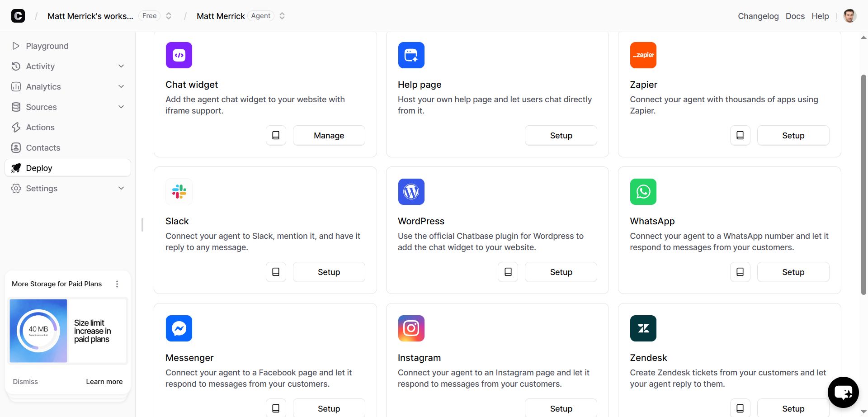Expand the Analytics submenu chevron
This screenshot has height=417, width=868.
point(121,87)
